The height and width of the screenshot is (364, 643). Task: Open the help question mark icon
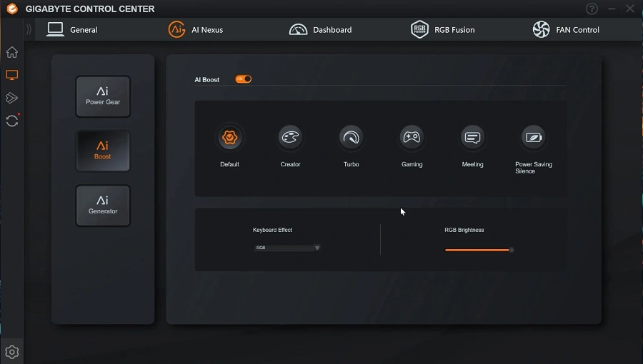tap(592, 9)
